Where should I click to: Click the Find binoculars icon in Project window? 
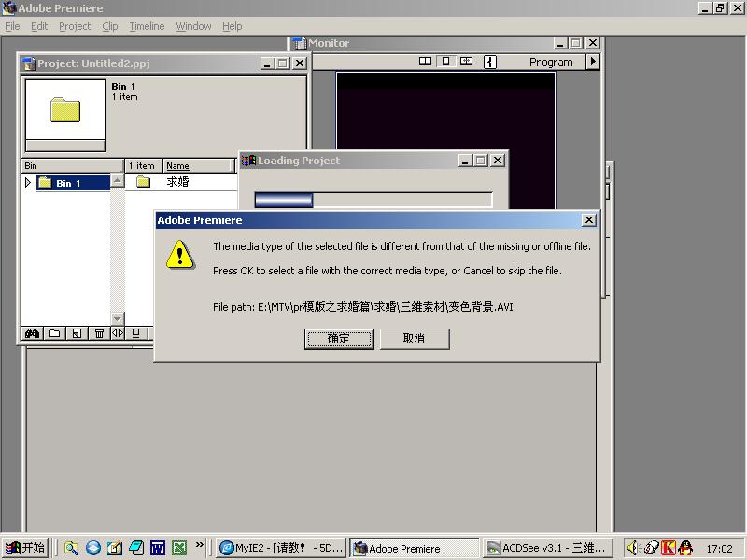pyautogui.click(x=32, y=333)
